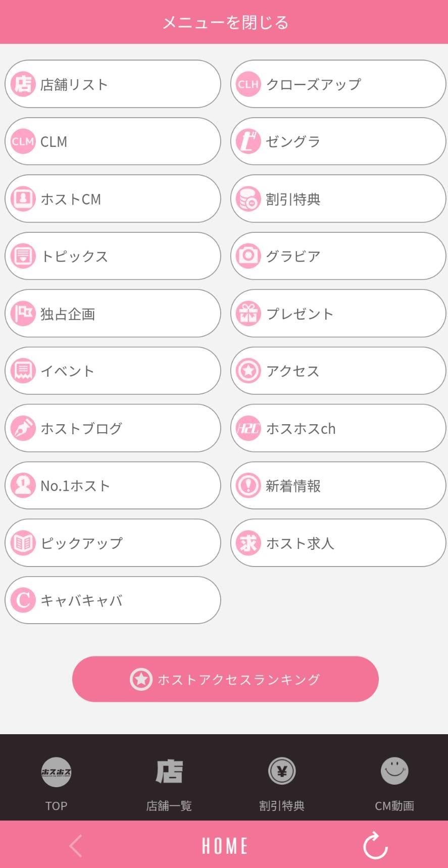Select the ホスト求人 icon
Image resolution: width=448 pixels, height=868 pixels.
click(x=248, y=543)
